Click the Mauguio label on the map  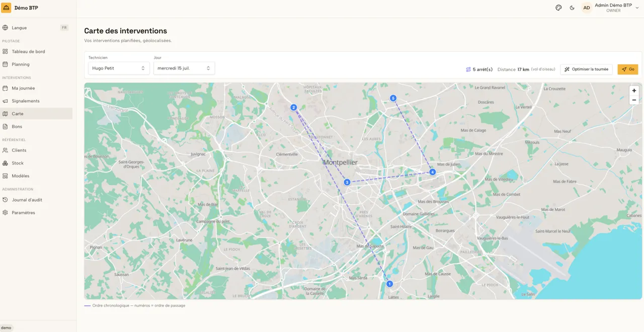coord(624,150)
